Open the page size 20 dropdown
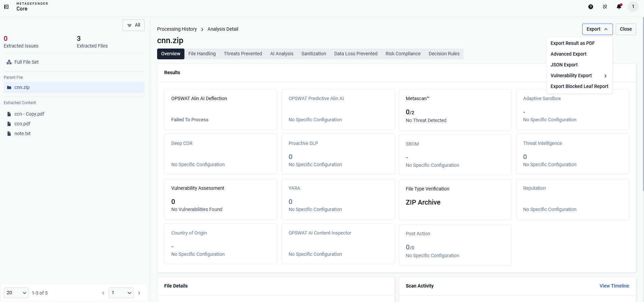The height and width of the screenshot is (302, 644). click(16, 293)
